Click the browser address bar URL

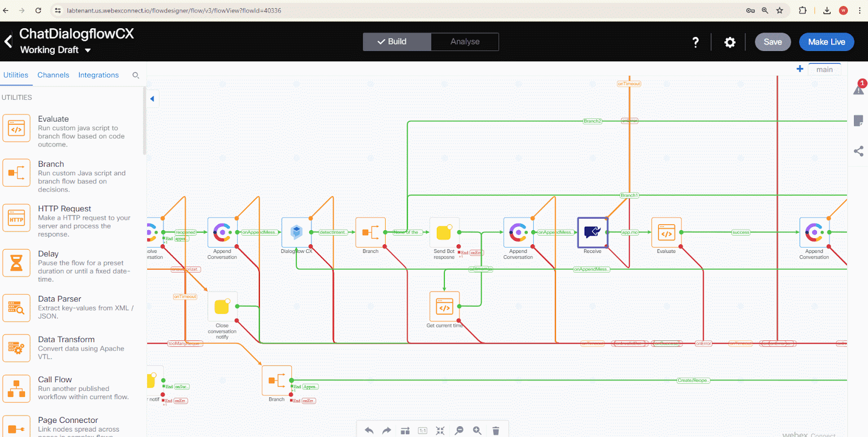point(174,10)
